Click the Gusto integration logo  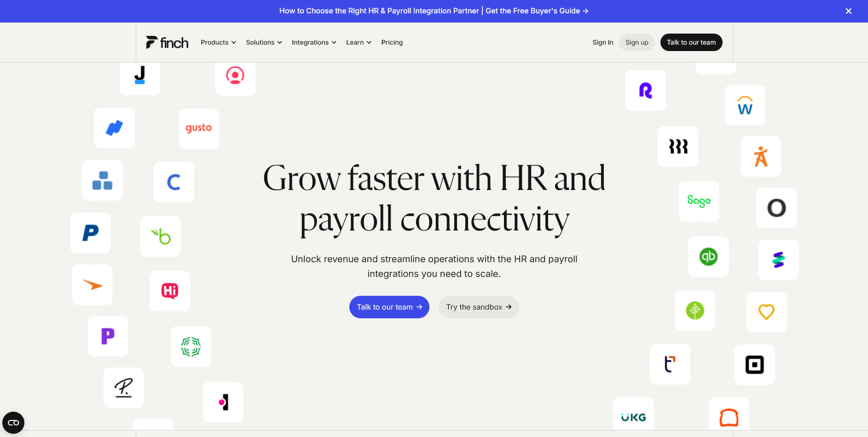199,128
